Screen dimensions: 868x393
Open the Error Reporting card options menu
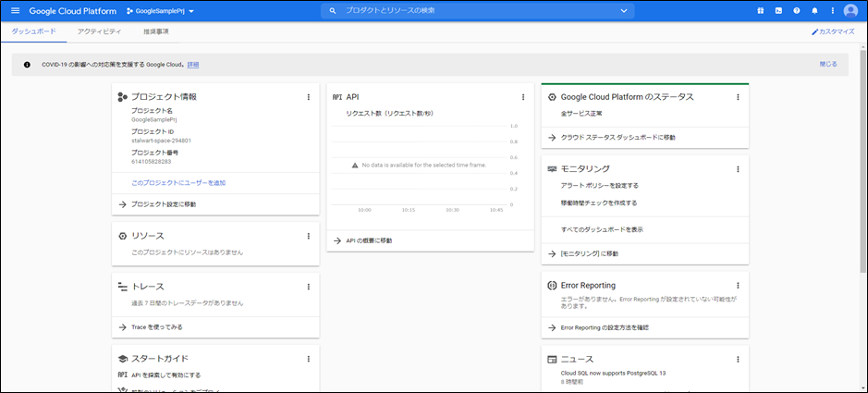[738, 286]
